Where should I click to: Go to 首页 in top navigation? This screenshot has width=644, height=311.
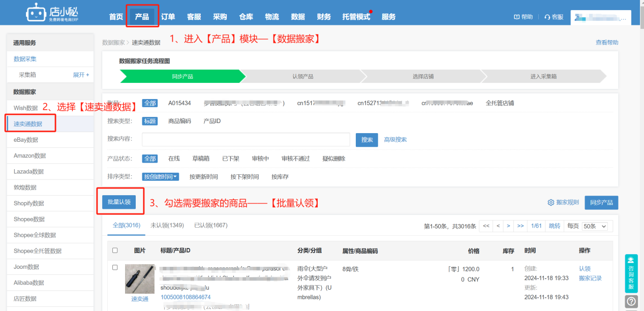(x=116, y=17)
